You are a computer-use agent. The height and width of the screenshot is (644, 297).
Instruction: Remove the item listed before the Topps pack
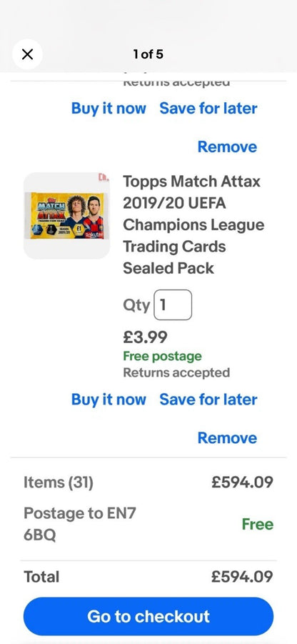(227, 147)
